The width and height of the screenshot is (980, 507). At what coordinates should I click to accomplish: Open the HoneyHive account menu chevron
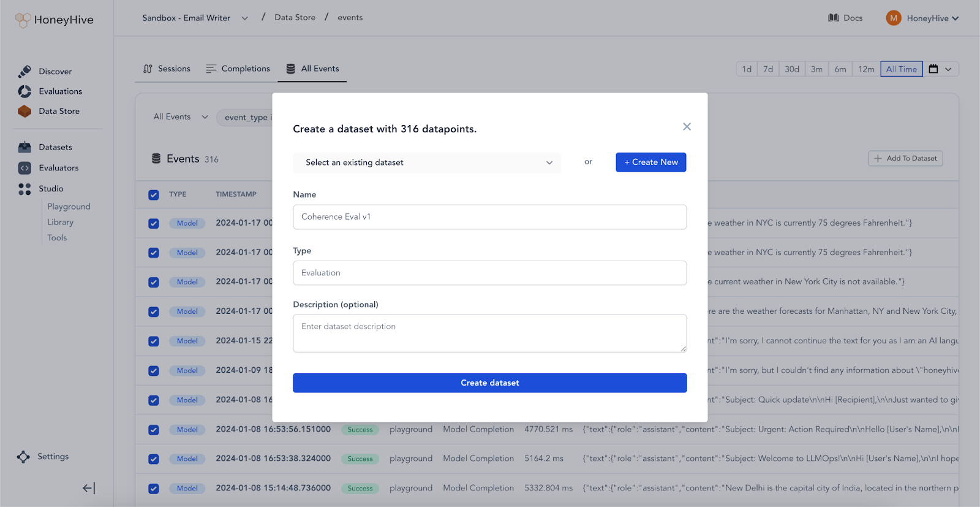(x=956, y=18)
